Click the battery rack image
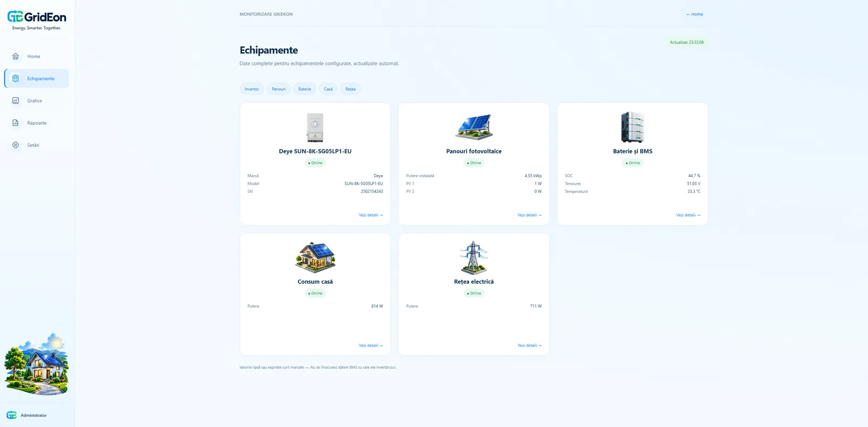This screenshot has width=868, height=427. [633, 127]
